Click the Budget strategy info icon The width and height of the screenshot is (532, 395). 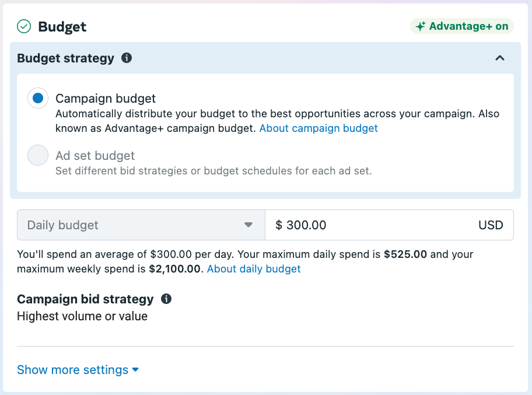pos(127,58)
